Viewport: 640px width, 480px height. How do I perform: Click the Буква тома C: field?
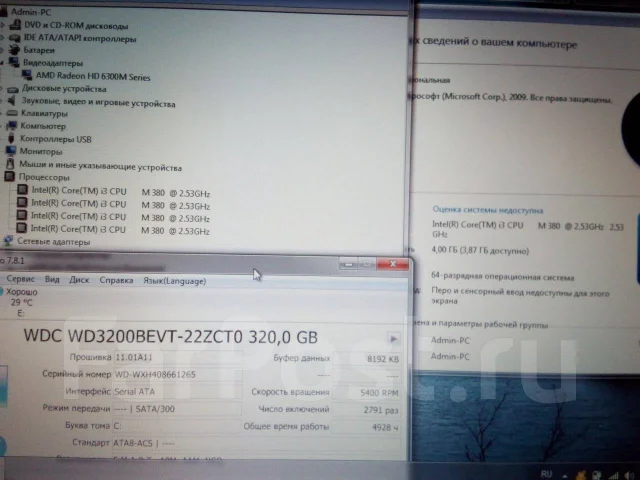pos(177,426)
